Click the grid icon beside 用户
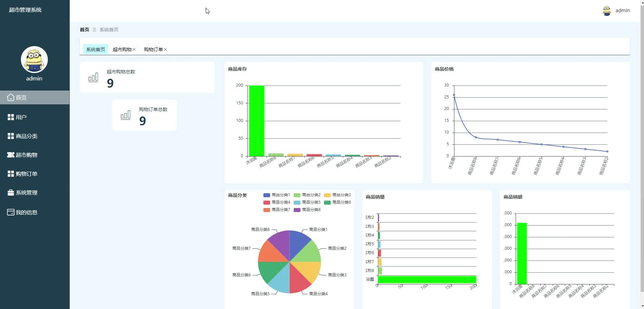Image resolution: width=644 pixels, height=309 pixels. [x=11, y=117]
